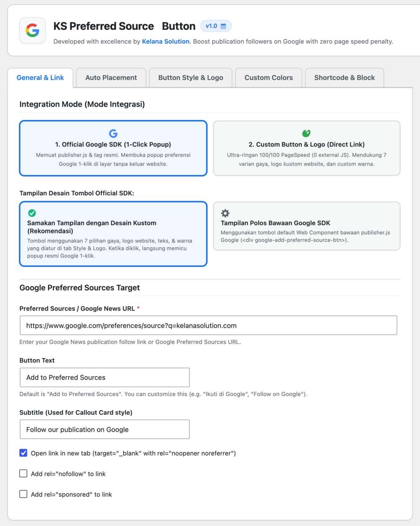420x526 pixels.
Task: Click the green leaf icon on the Custom Button card
Action: [307, 133]
